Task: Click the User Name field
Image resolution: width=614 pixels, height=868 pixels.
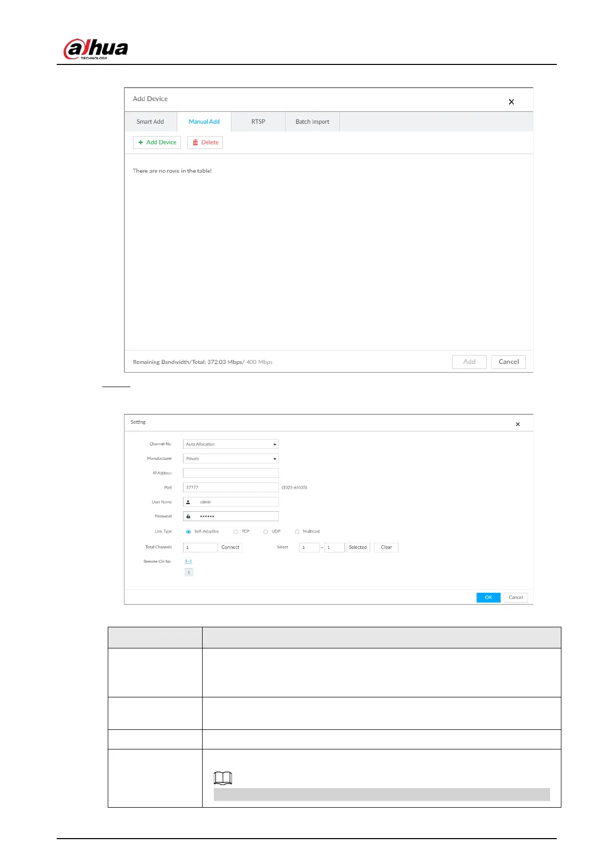Action: [x=231, y=502]
